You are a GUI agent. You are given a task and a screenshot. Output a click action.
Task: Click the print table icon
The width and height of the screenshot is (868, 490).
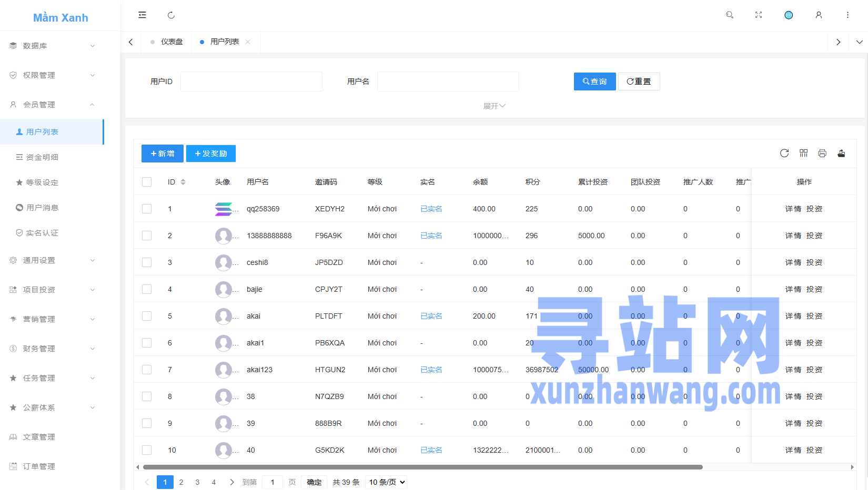coord(822,153)
